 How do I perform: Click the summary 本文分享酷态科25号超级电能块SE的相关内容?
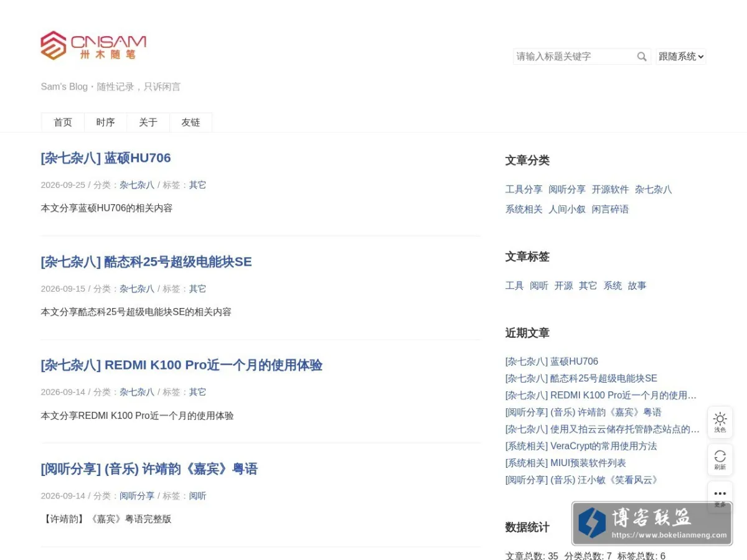coord(136,312)
